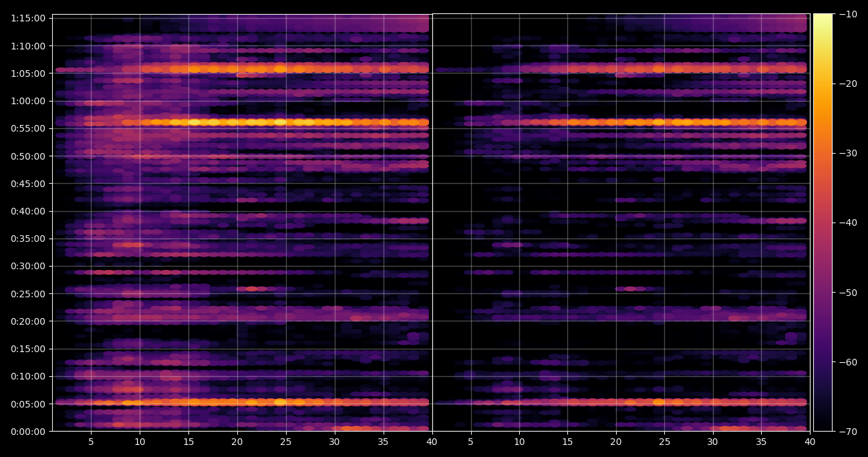Screen dimensions: 868x457
Task: Click the 0:05:00 y-axis tick label
Action: pos(28,404)
